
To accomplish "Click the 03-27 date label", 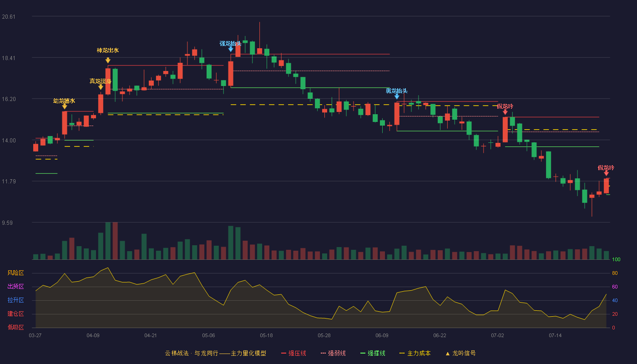I will pos(35,335).
